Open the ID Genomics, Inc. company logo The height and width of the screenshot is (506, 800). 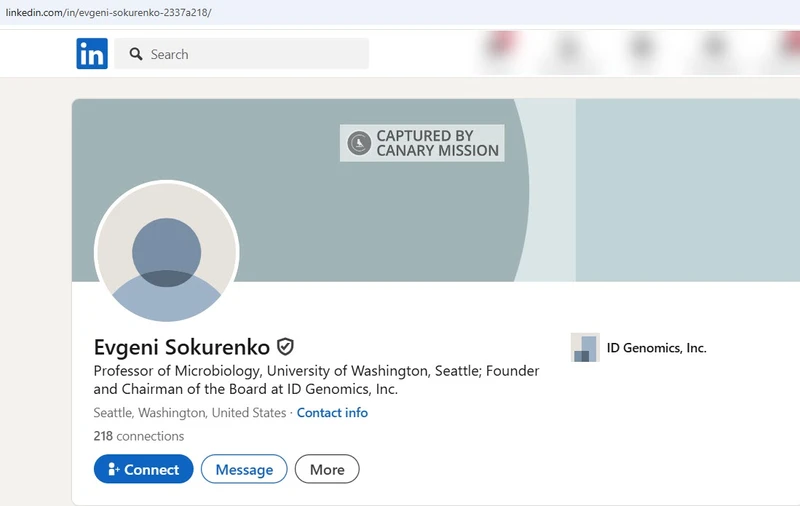[x=585, y=347]
